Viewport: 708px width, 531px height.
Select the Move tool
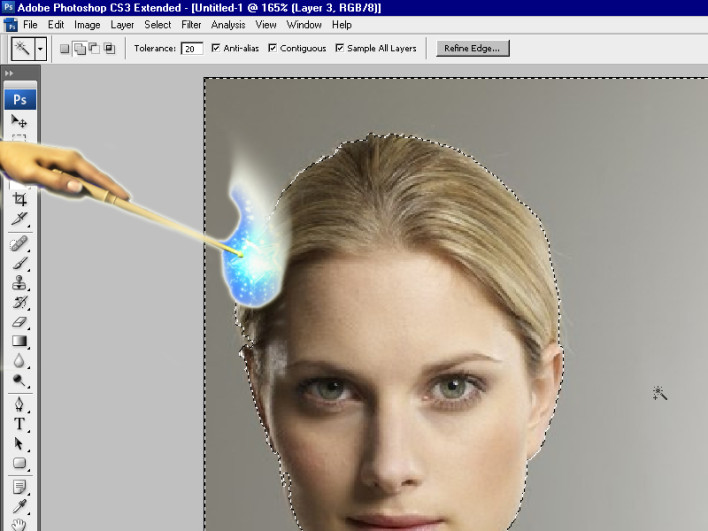(19, 121)
